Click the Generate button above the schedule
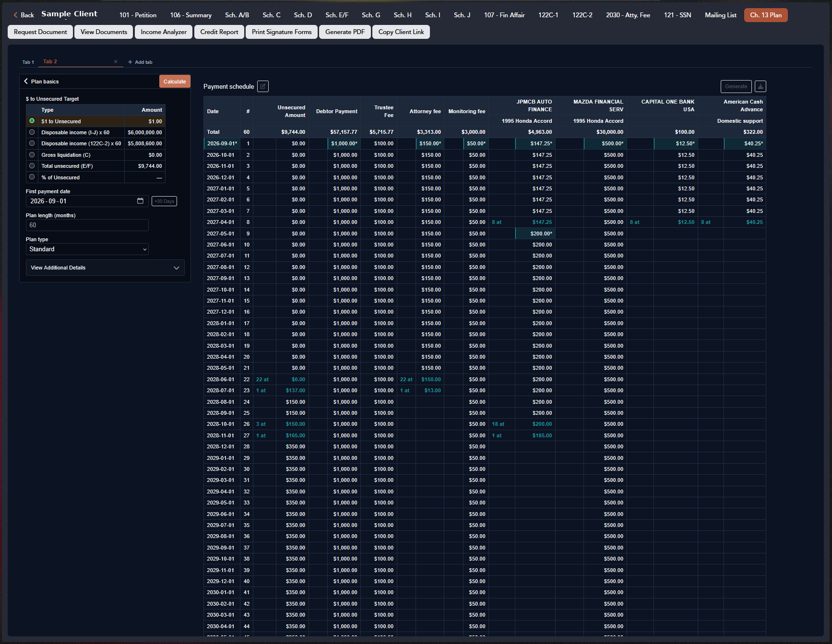Screen dimensions: 832x644 736,86
